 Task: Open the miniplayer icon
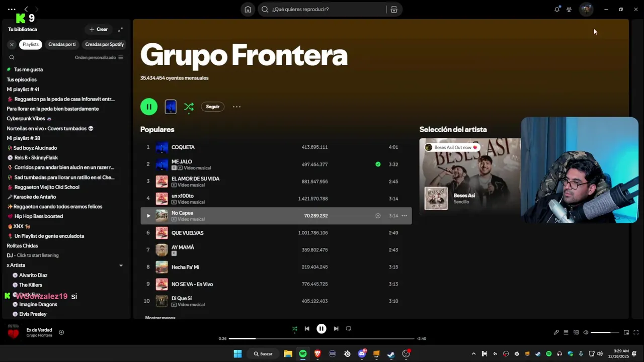pos(626,332)
